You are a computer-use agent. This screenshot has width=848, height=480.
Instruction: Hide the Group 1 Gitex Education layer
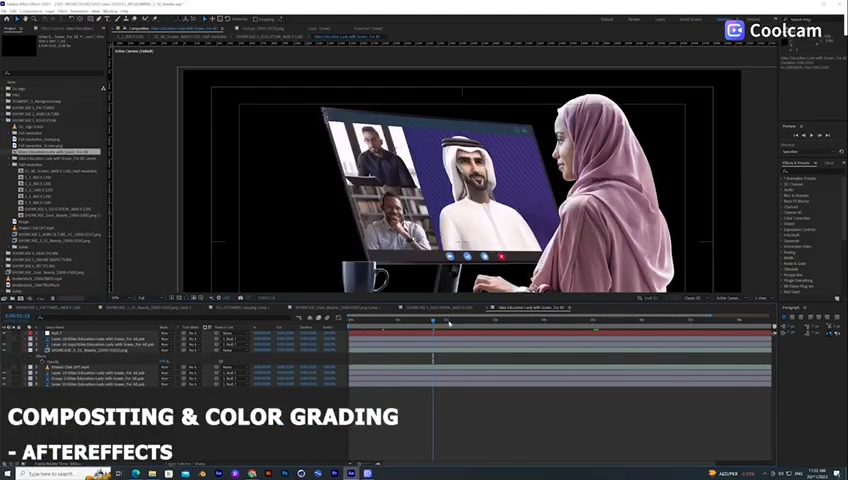point(4,378)
